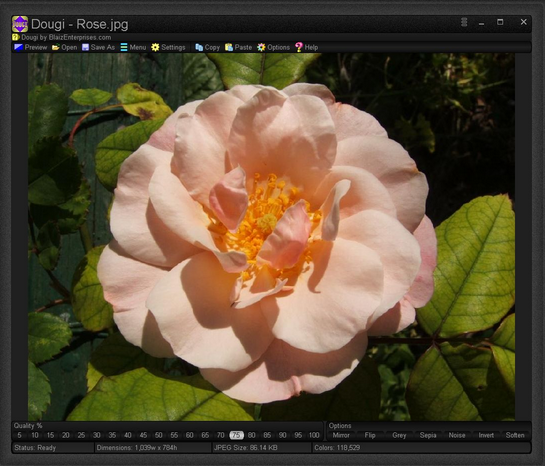The height and width of the screenshot is (466, 545).
Task: Select quality 100 on the scale
Action: [x=314, y=435]
